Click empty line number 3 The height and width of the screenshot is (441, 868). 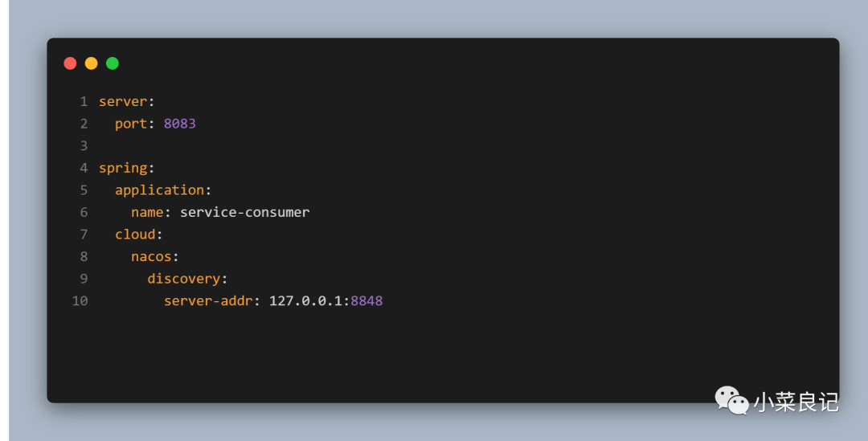tap(84, 146)
